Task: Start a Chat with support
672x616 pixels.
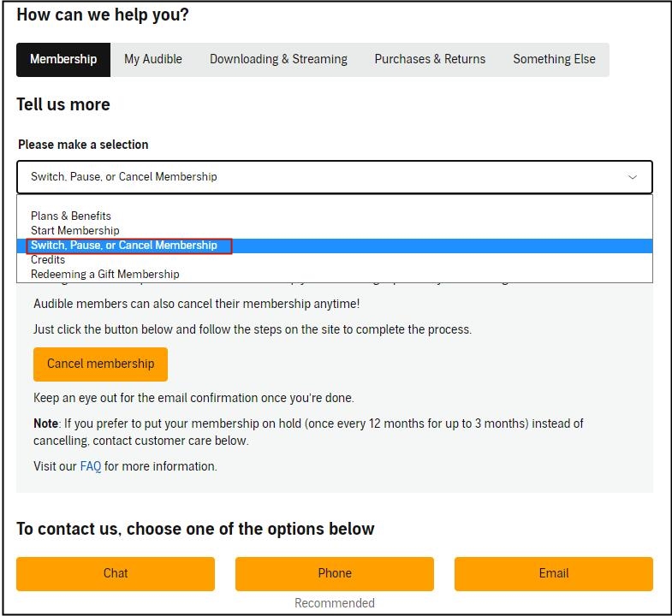Action: tap(116, 573)
